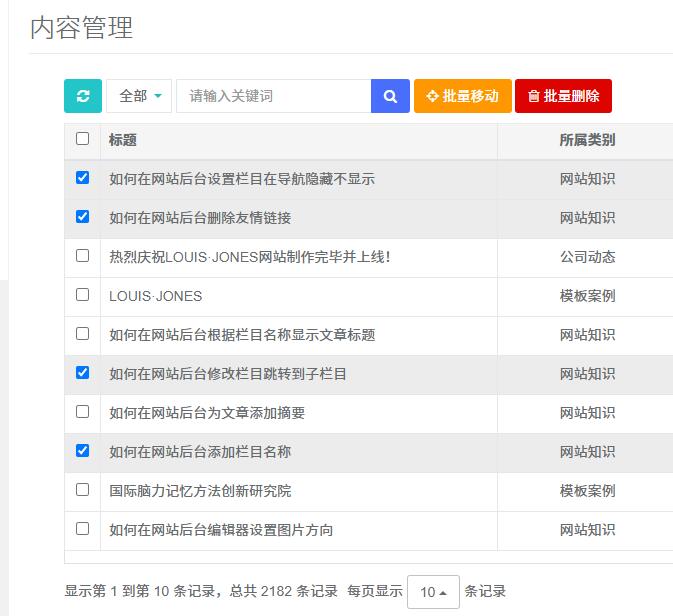Screen dimensions: 673x616
Task: Open the 全部 category filter dropdown
Action: tap(139, 96)
